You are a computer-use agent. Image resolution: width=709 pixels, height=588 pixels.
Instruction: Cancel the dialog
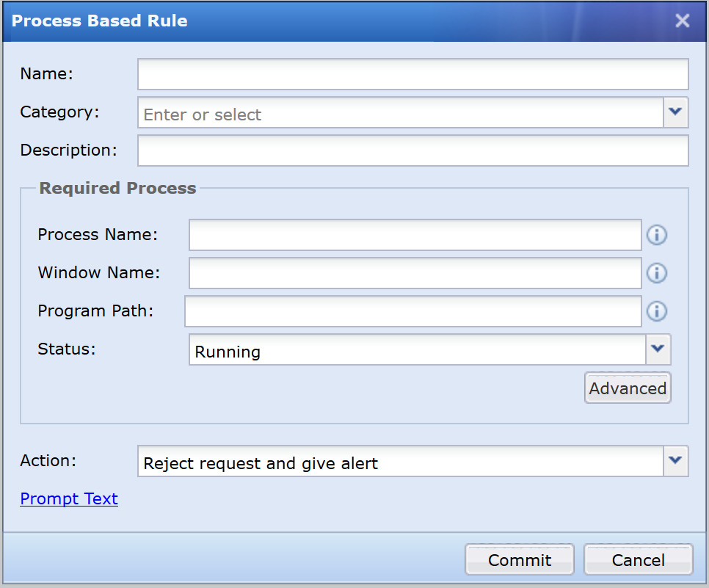tap(638, 559)
